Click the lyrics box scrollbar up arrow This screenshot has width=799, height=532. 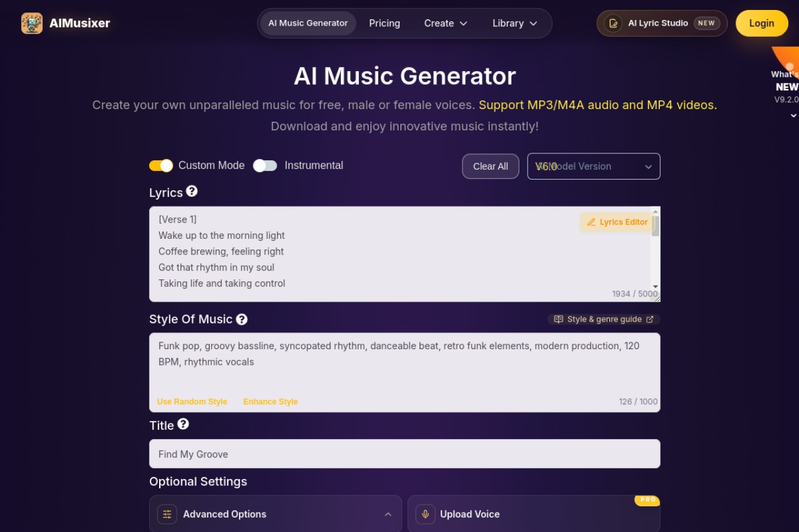tap(655, 211)
